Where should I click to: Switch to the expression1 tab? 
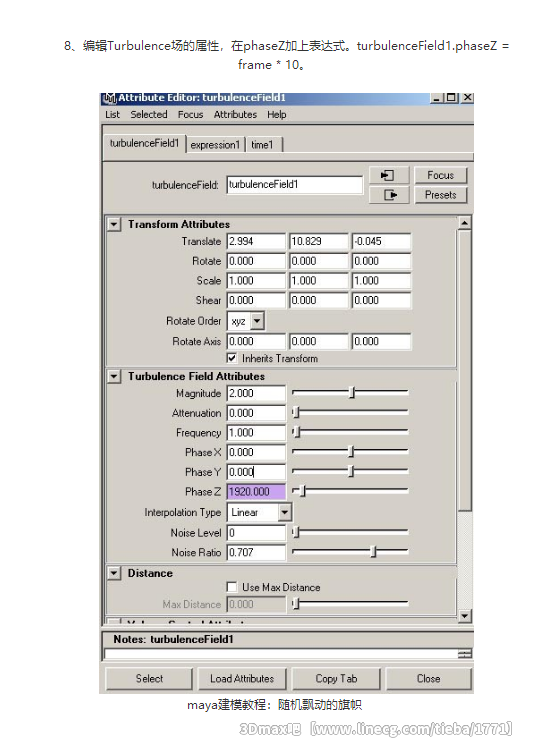point(215,145)
